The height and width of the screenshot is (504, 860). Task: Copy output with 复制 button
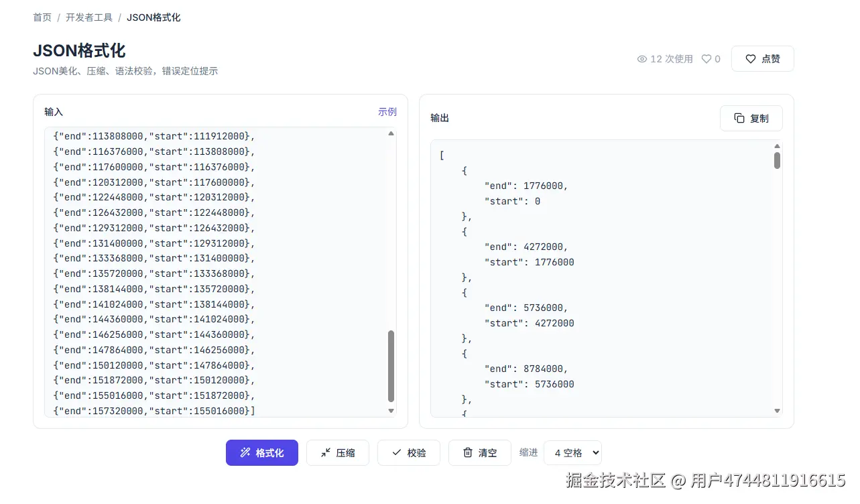point(751,118)
